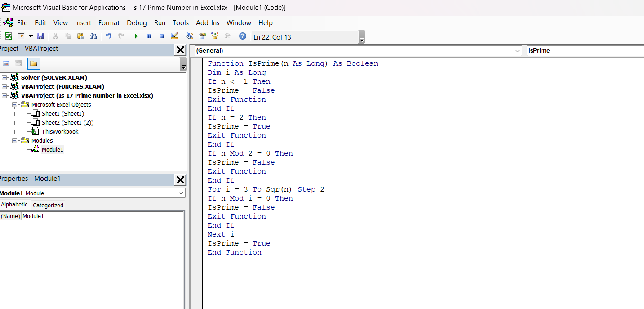Open the Object Browser toolbar icon
644x309 pixels.
[215, 36]
